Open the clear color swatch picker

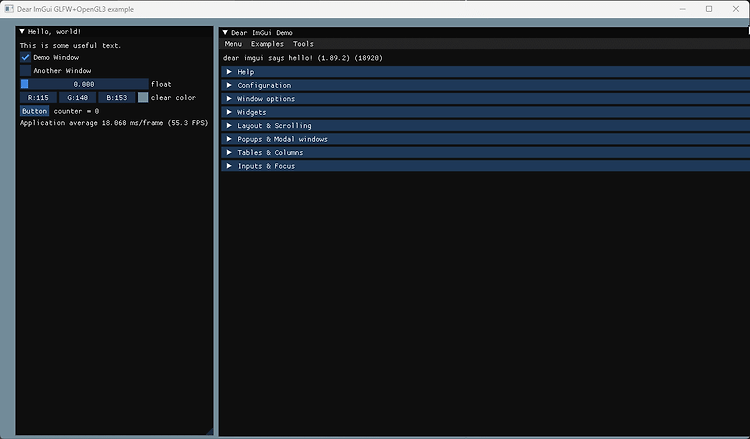(x=143, y=98)
